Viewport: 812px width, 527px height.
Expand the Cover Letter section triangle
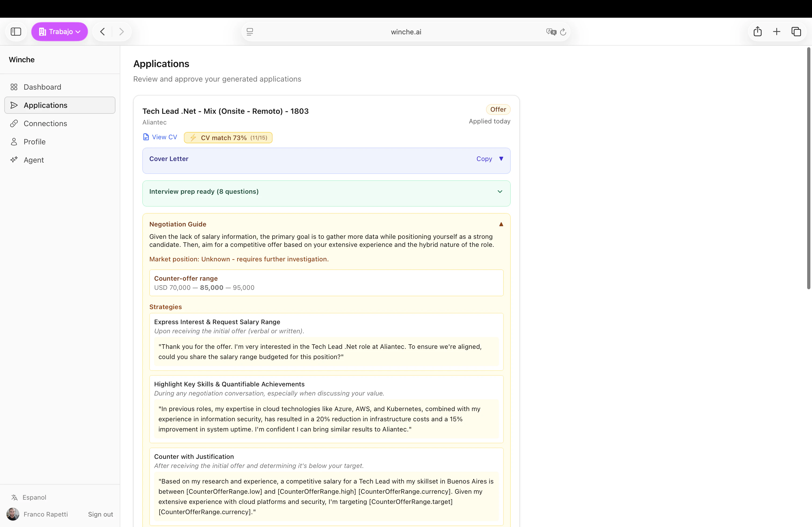click(x=501, y=159)
